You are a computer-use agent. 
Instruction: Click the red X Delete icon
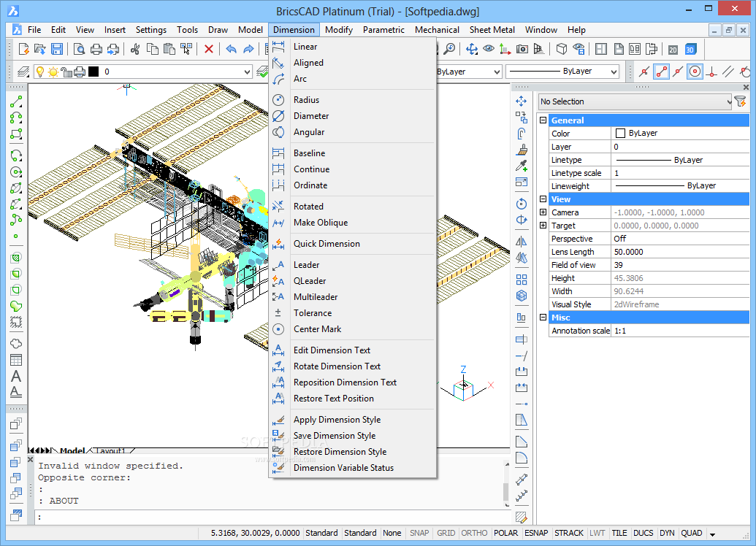[x=209, y=49]
